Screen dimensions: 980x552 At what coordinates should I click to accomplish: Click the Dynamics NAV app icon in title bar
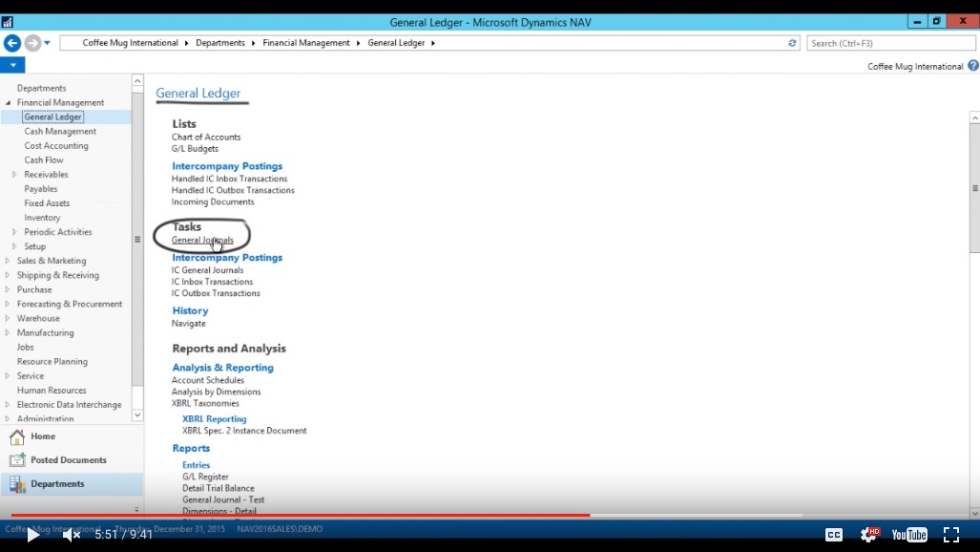pos(7,23)
